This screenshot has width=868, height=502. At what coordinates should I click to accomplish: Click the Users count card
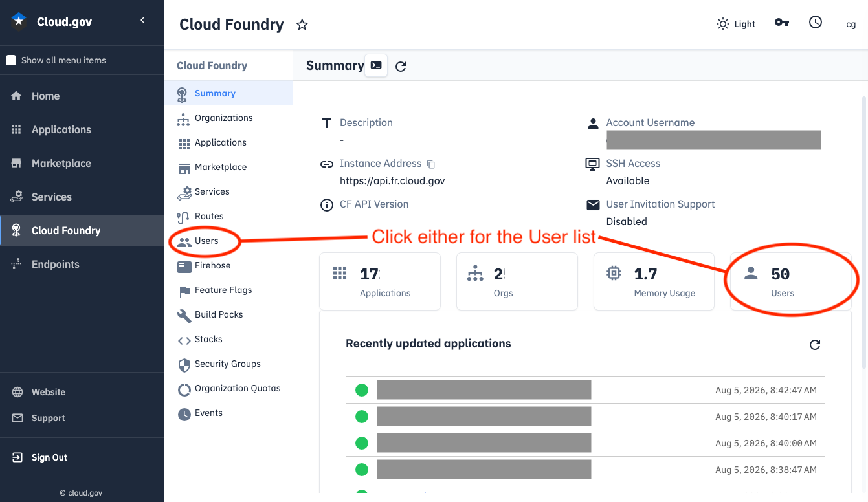pos(791,281)
